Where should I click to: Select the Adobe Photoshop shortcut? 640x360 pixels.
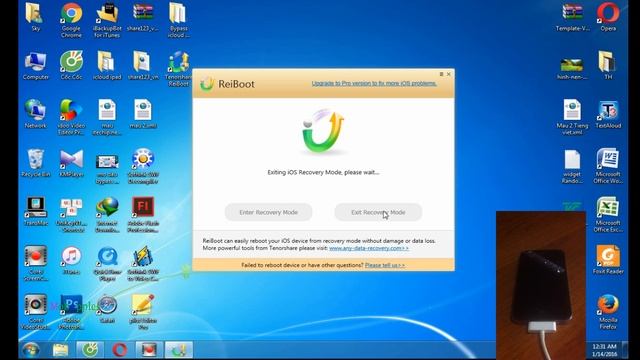(x=71, y=312)
